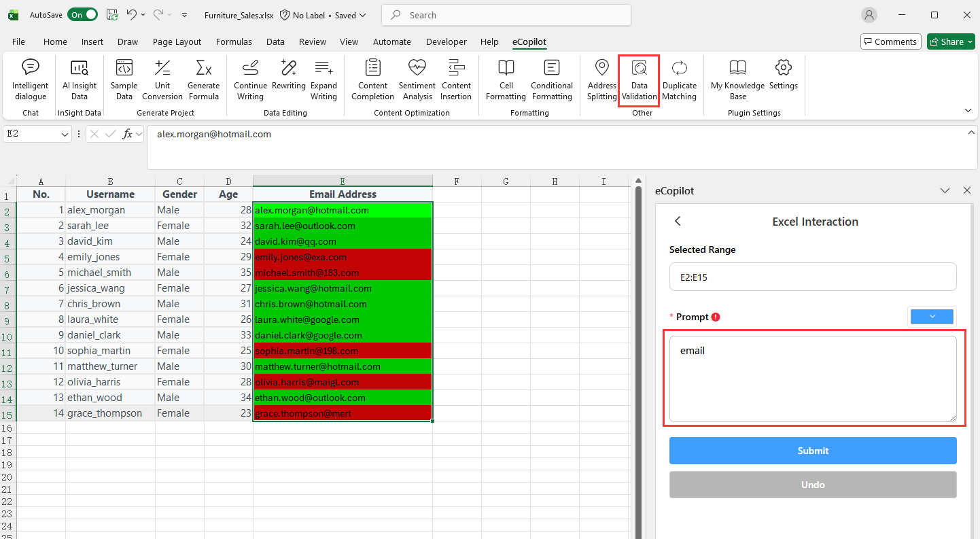Open the Intelligent dialogue chat
The height and width of the screenshot is (539, 980).
tap(30, 80)
